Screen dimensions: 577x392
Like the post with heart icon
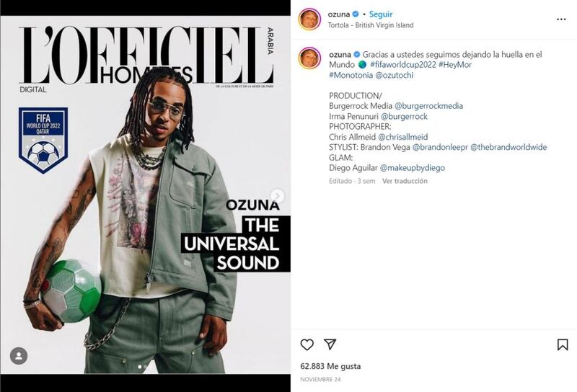pyautogui.click(x=307, y=344)
